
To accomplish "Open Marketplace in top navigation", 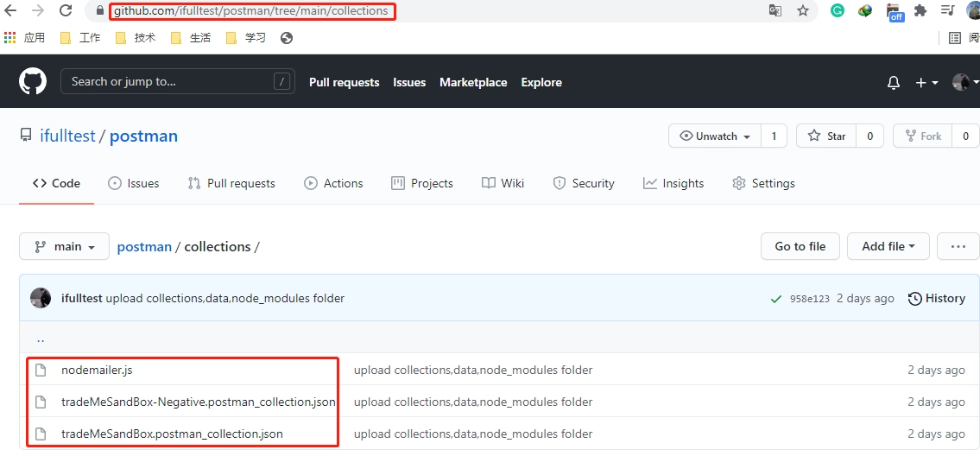I will click(x=473, y=83).
